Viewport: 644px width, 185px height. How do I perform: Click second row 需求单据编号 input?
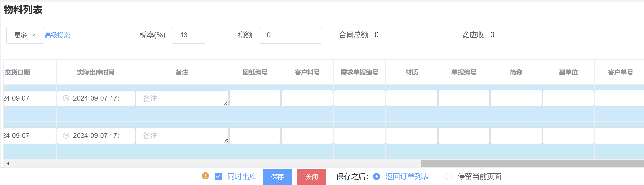[x=359, y=135]
